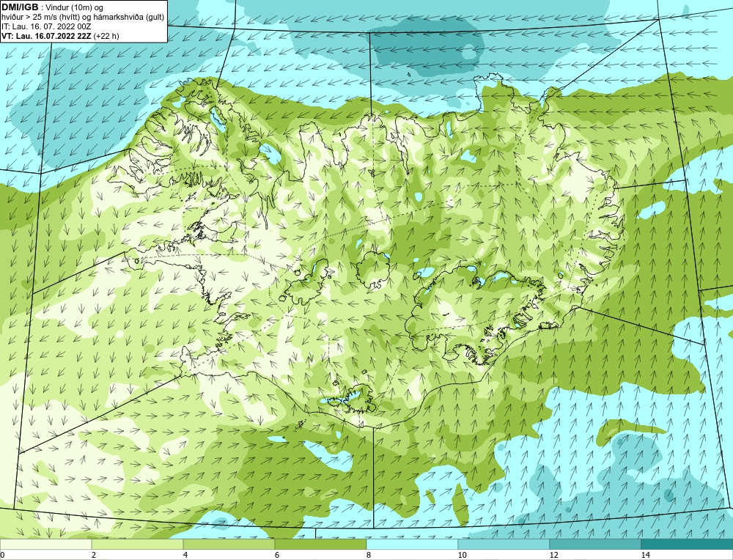Viewport: 733px width, 560px height.
Task: Click the legend scale value '14'
Action: [x=646, y=555]
